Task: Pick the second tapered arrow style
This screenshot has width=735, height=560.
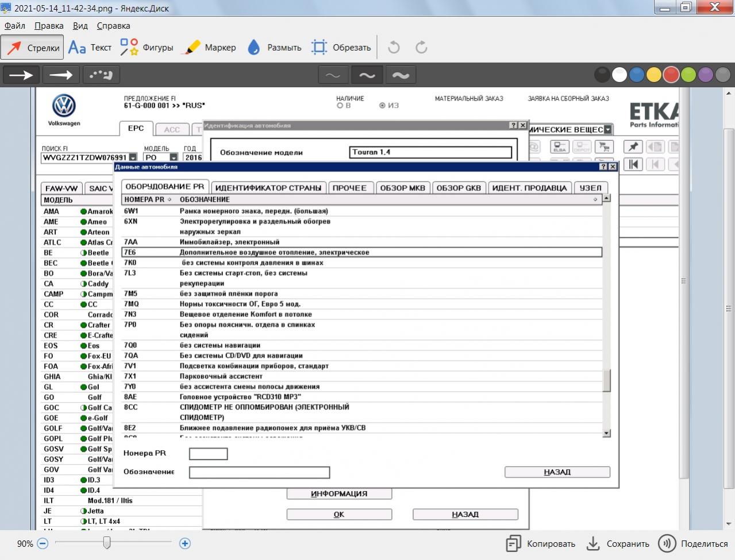Action: [61, 75]
